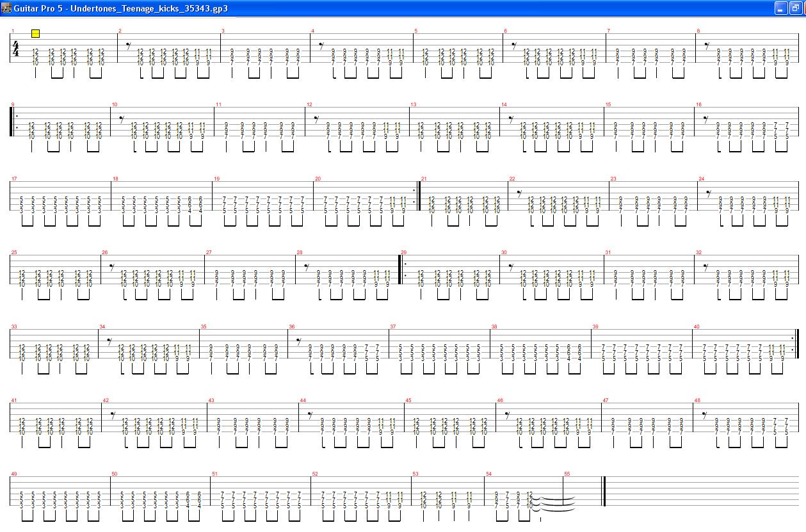Click the eighth rest in measure 24
This screenshot has height=532, width=806.
tap(709, 193)
